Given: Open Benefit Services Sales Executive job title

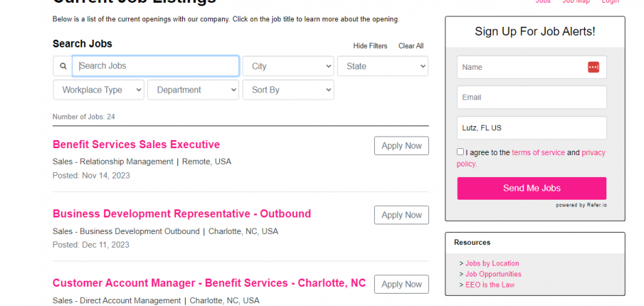Looking at the screenshot, I should coord(136,144).
